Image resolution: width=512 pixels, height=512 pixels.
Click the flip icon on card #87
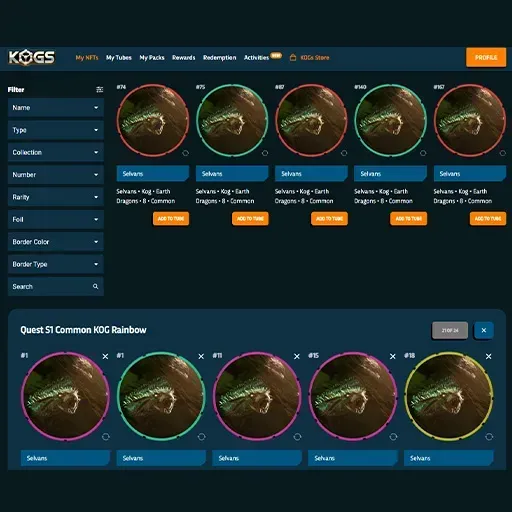344,153
